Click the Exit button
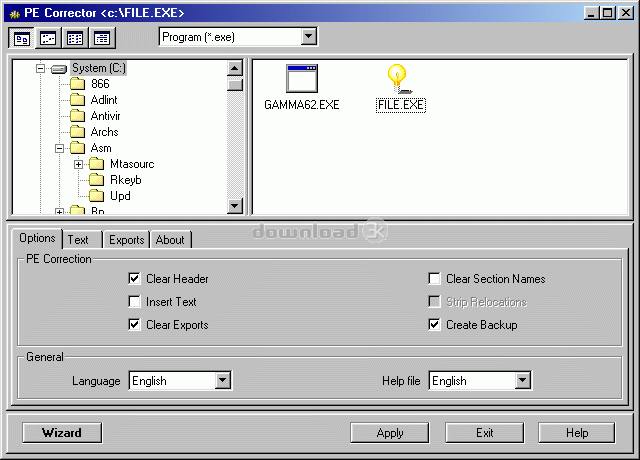This screenshot has width=640, height=460. click(x=484, y=433)
